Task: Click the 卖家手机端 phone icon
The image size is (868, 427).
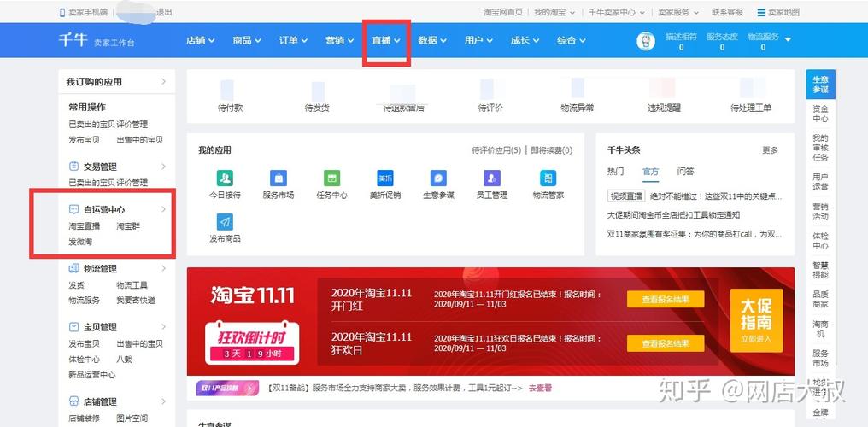Action: 62,12
